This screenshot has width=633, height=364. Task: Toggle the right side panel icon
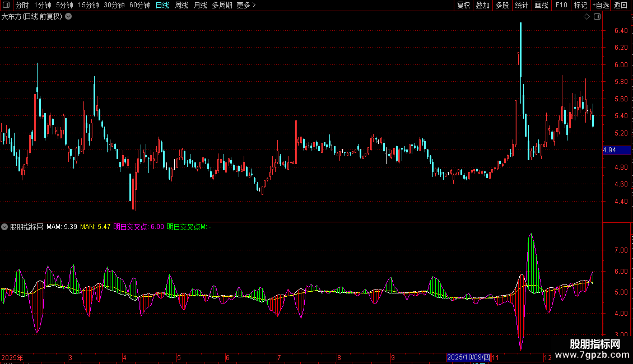(x=597, y=17)
